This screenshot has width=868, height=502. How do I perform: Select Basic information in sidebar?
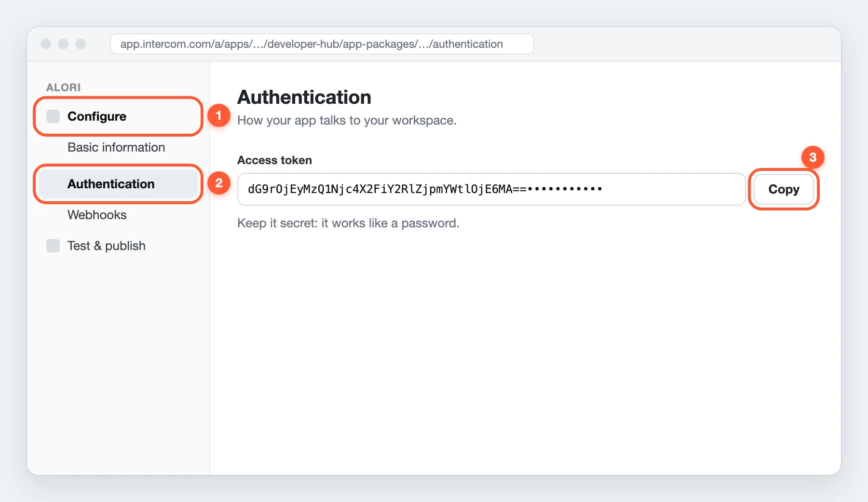(116, 147)
